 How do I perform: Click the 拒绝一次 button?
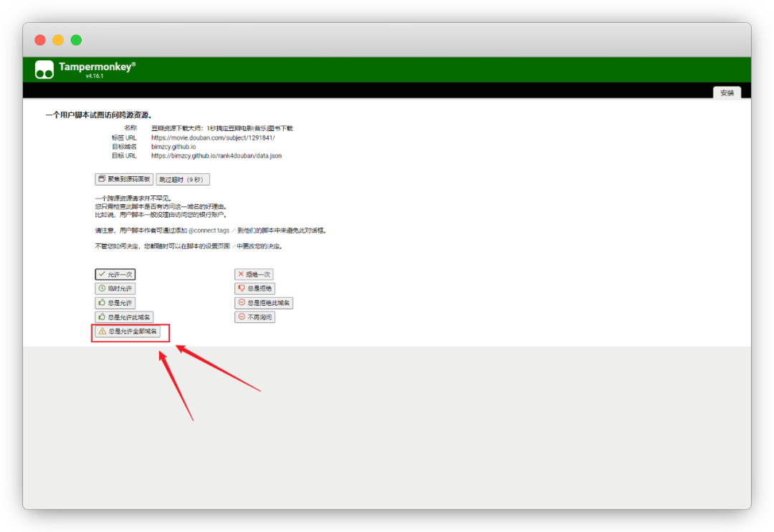(254, 274)
